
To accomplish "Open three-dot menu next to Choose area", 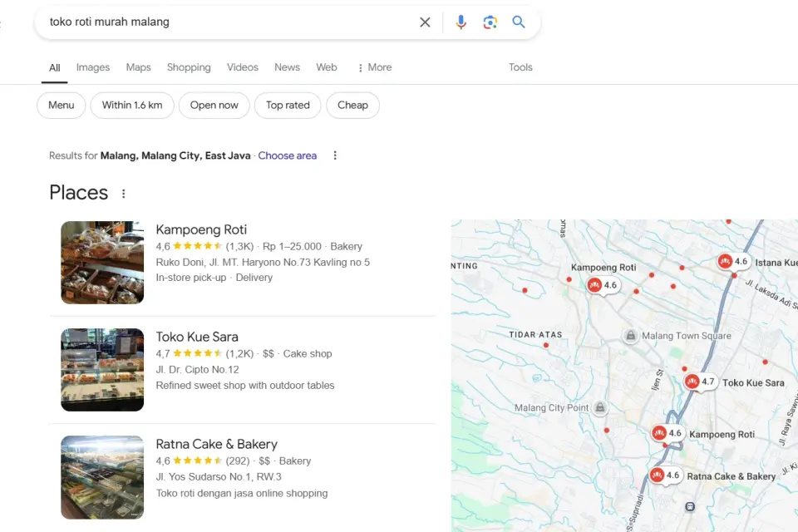I will 335,155.
